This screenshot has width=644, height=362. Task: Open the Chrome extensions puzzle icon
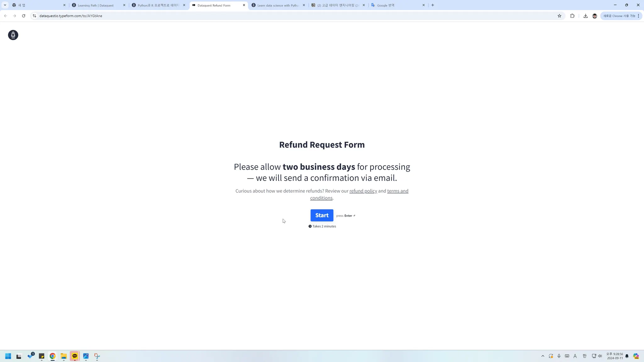(572, 16)
